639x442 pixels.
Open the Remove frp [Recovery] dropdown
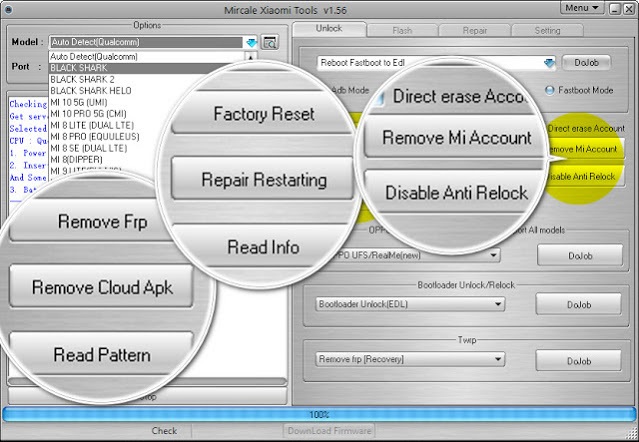tap(498, 359)
